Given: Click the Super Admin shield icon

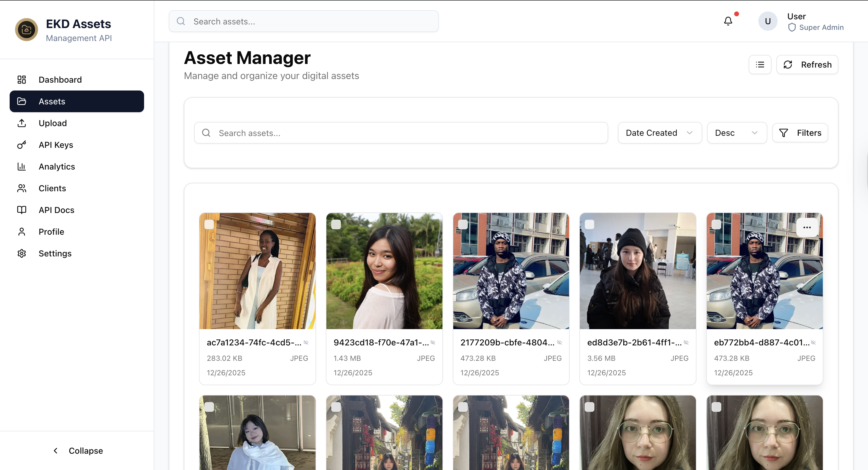Looking at the screenshot, I should pyautogui.click(x=792, y=27).
